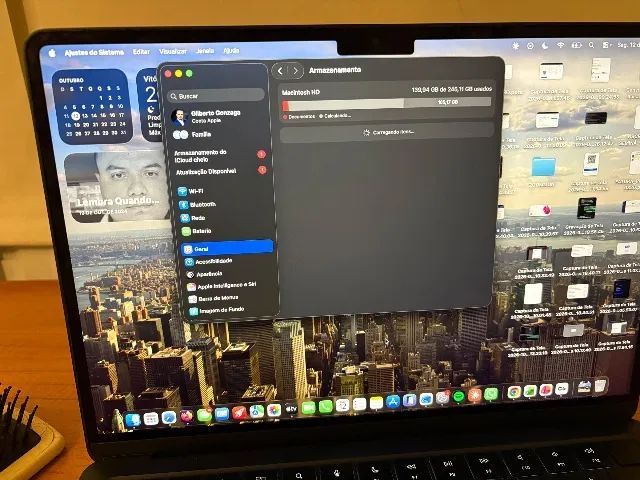
Task: Open the Janela menu
Action: [x=205, y=51]
